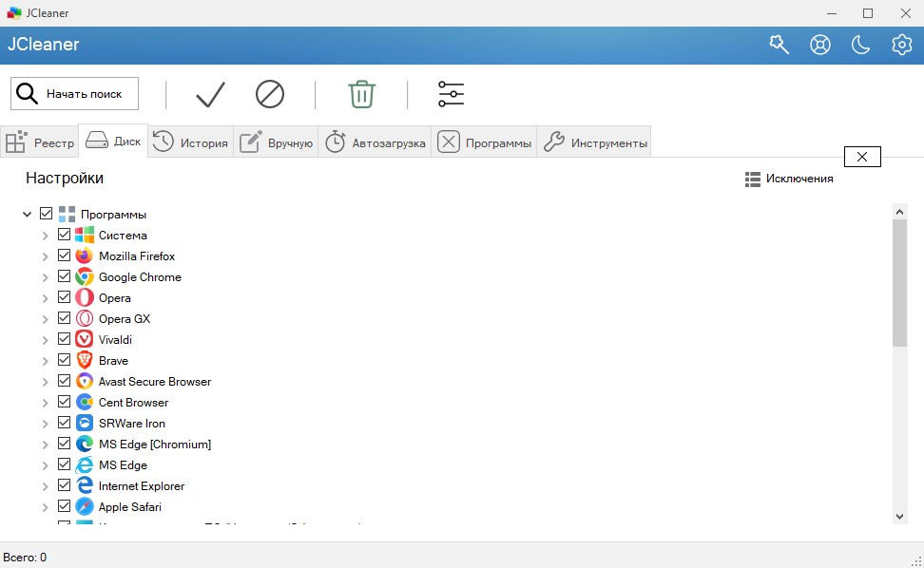The height and width of the screenshot is (568, 924).
Task: Uncheck the Opera GX checkbox
Action: click(x=65, y=318)
